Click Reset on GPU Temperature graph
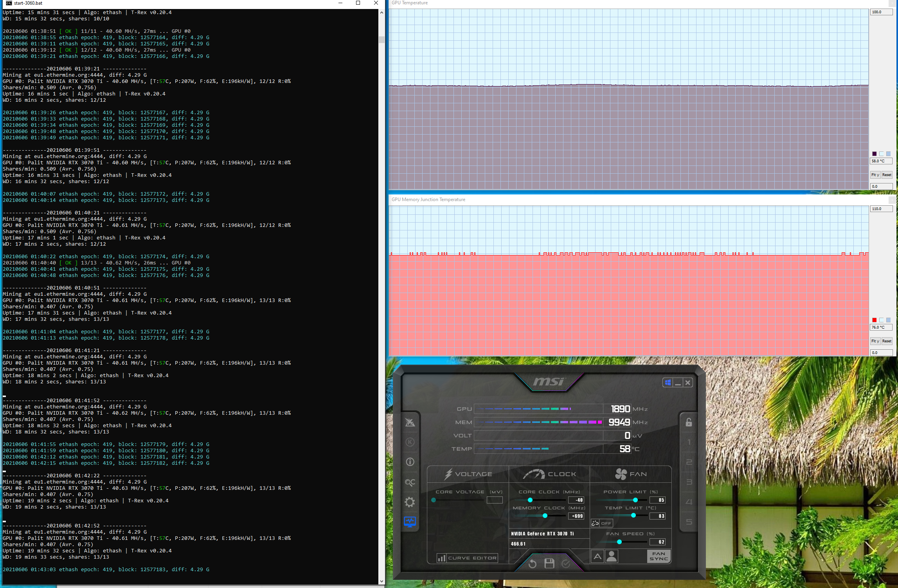This screenshot has height=588, width=898. (887, 175)
